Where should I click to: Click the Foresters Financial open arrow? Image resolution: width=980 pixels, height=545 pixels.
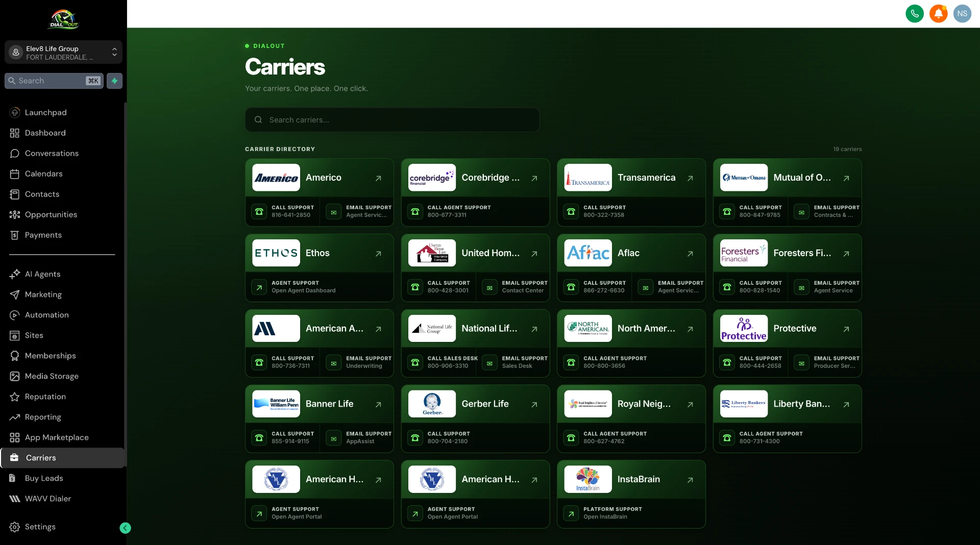[846, 254]
